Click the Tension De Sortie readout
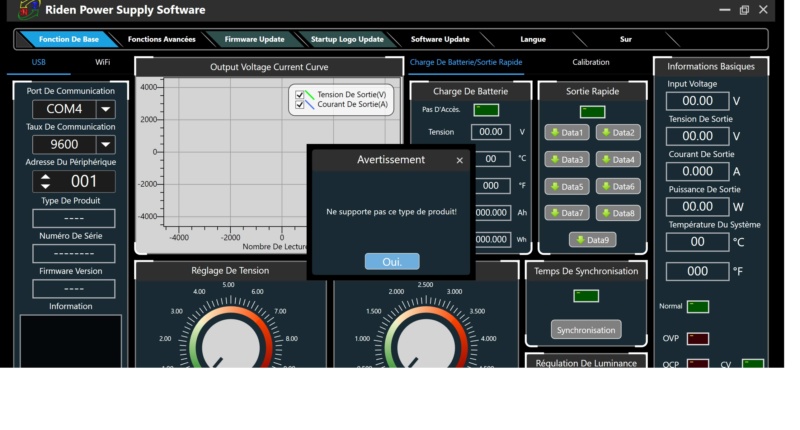 697,136
